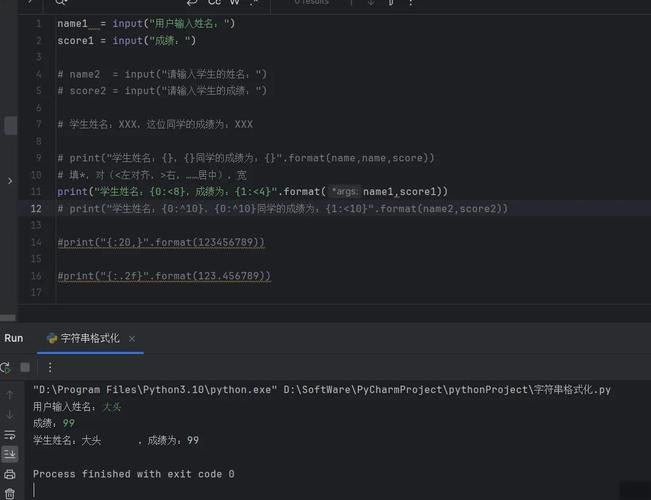The height and width of the screenshot is (500, 651).
Task: Click commented line # score2 = input
Action: click(162, 91)
